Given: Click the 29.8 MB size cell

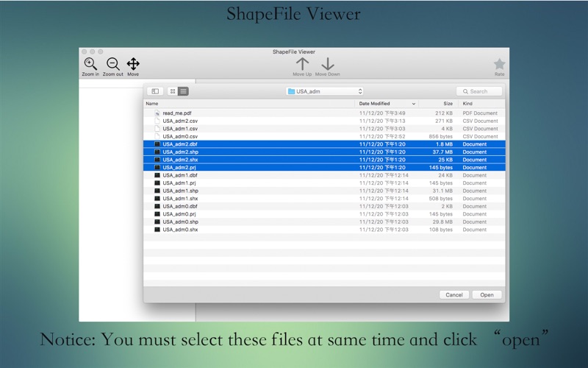Looking at the screenshot, I should tap(442, 222).
